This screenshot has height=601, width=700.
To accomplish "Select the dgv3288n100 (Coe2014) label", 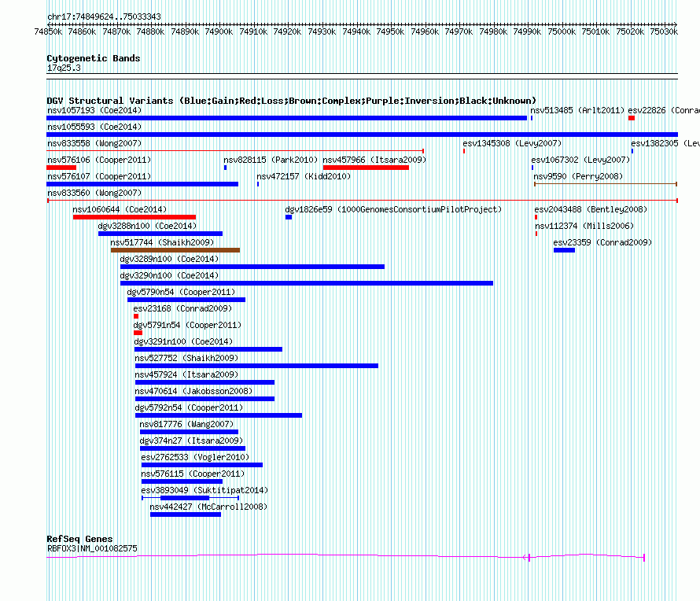I will pos(147,226).
